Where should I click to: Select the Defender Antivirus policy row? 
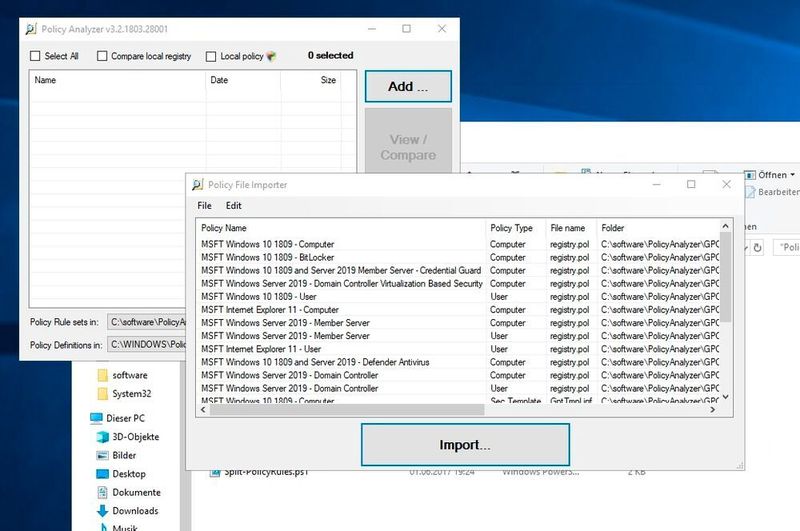click(x=458, y=362)
